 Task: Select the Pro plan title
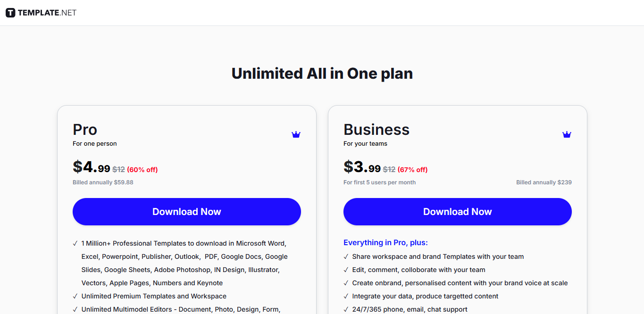pyautogui.click(x=84, y=129)
